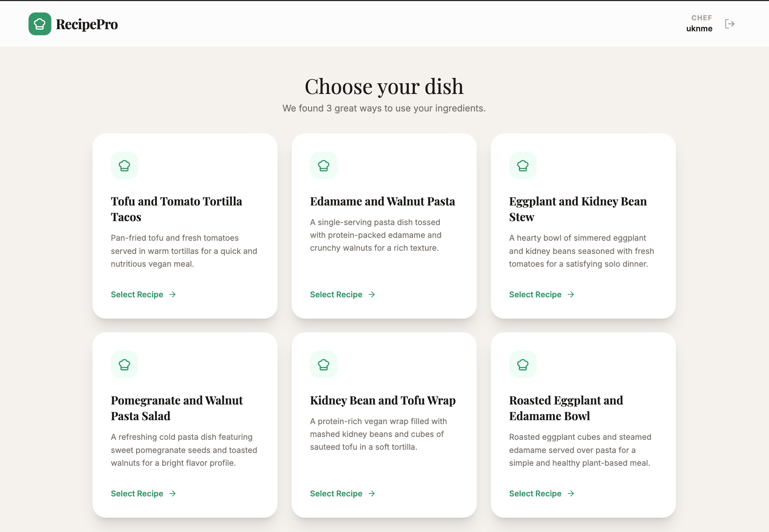Click chef hat icon on Edamame Walnut Pasta card
Image resolution: width=769 pixels, height=532 pixels.
[x=324, y=166]
